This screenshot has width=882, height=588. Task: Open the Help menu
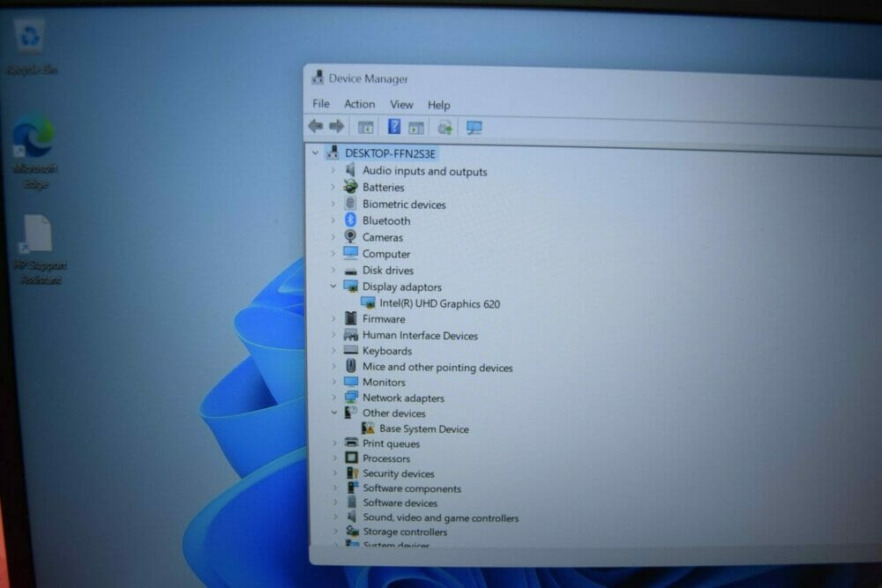438,105
